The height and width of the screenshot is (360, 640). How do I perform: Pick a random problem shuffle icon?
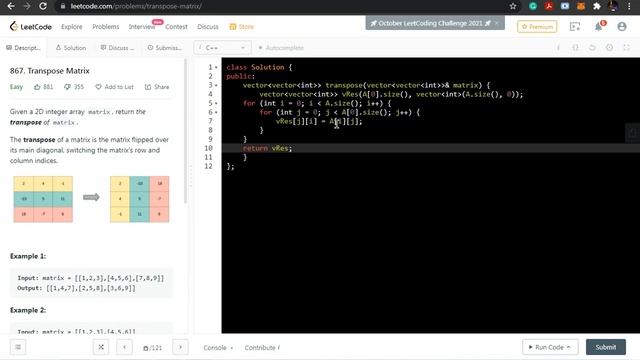[x=101, y=347]
